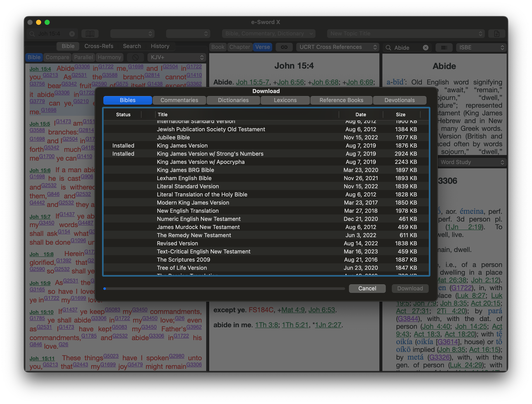Expand the Word Study dropdown
The image size is (532, 404).
coord(472,162)
